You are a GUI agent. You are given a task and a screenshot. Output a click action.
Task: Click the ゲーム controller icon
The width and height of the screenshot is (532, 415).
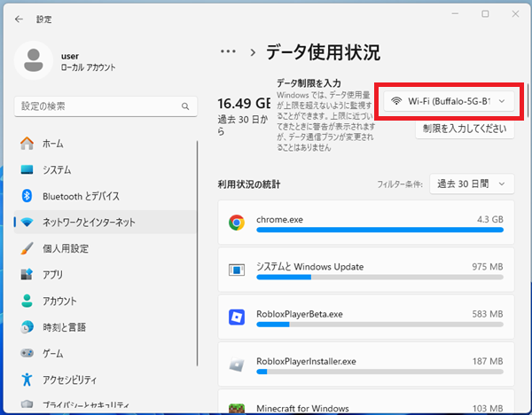pyautogui.click(x=27, y=353)
